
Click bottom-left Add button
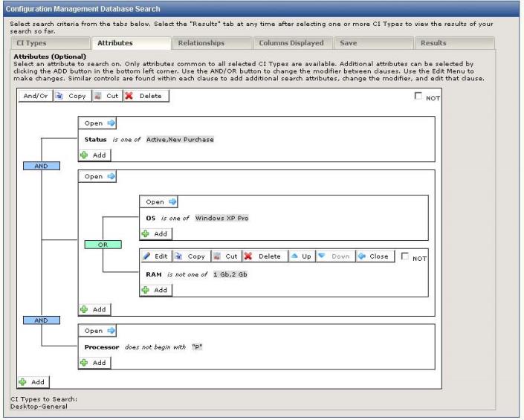pyautogui.click(x=32, y=381)
